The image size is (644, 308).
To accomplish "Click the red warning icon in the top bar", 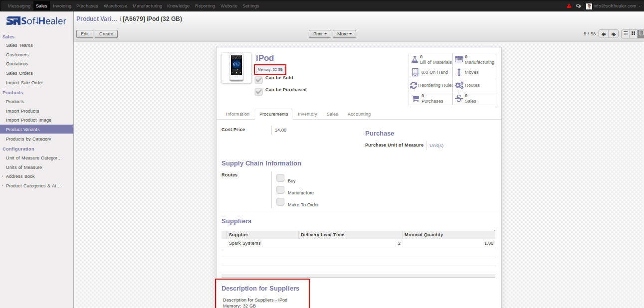I will [x=569, y=6].
